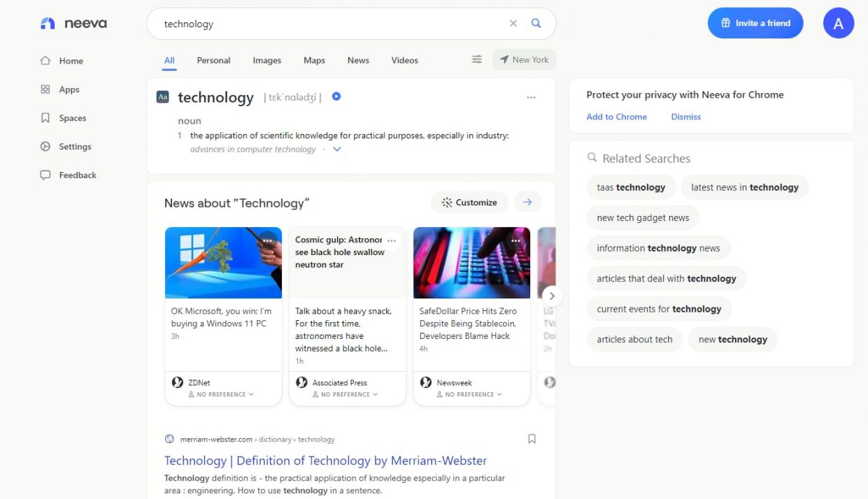Open Spaces in the sidebar
The height and width of the screenshot is (499, 868).
[x=72, y=118]
